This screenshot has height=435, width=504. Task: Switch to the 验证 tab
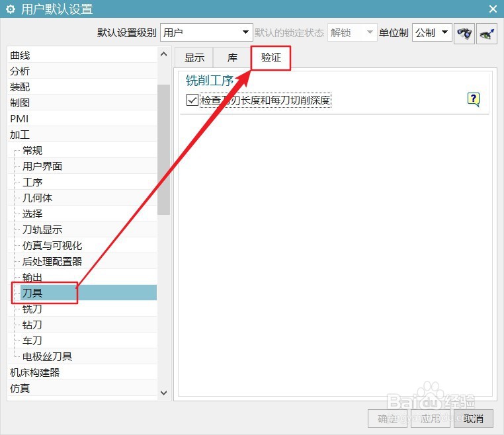pyautogui.click(x=271, y=58)
